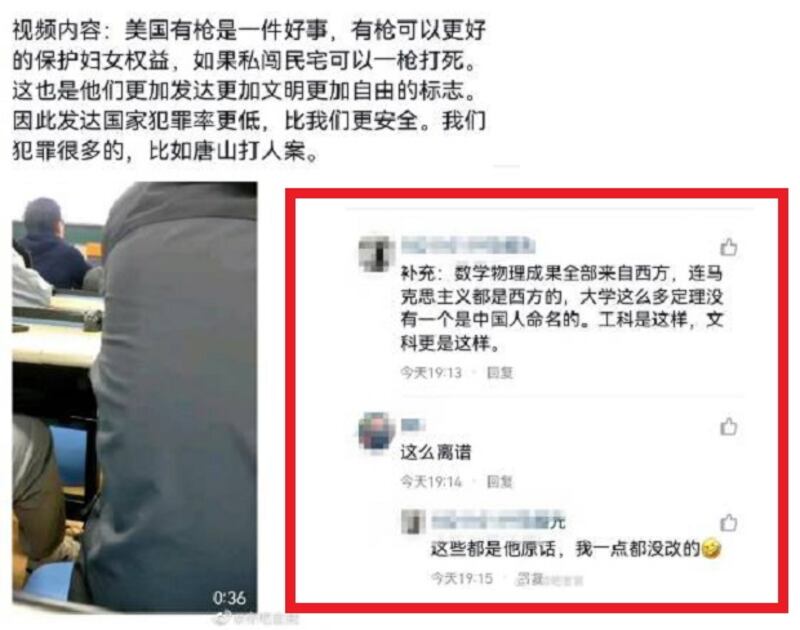
Task: Click the 视频内容 post description text
Action: pyautogui.click(x=249, y=90)
